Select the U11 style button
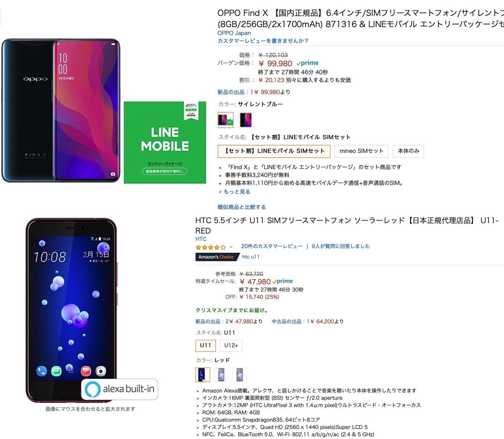Viewport: 504px width, 439px height. pyautogui.click(x=205, y=346)
